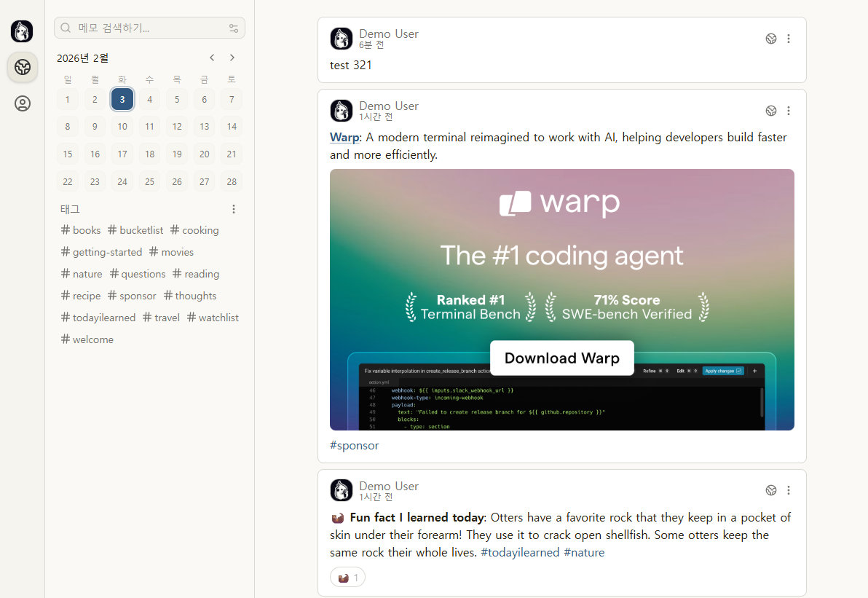868x598 pixels.
Task: Open the Warp hyperlink
Action: 344,138
